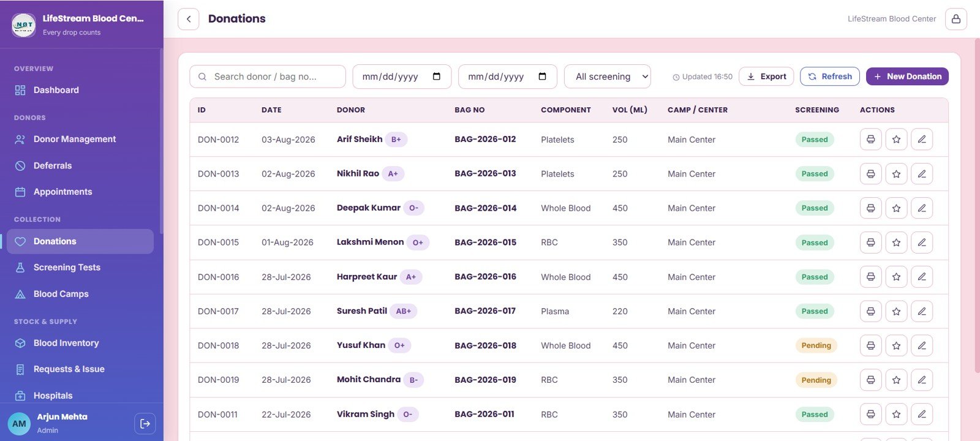The width and height of the screenshot is (980, 441).
Task: Open Screening Tests
Action: pos(80,267)
